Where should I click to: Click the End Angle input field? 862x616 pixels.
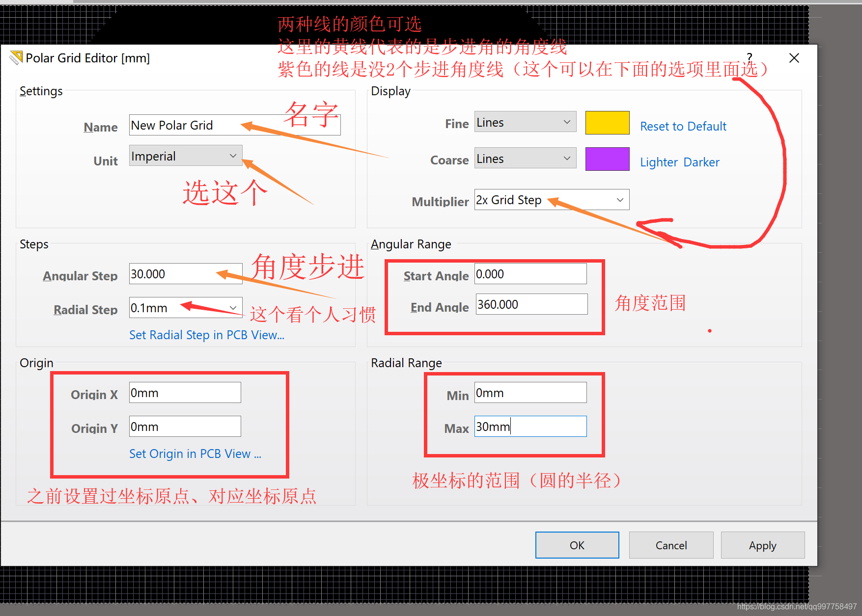(x=531, y=305)
